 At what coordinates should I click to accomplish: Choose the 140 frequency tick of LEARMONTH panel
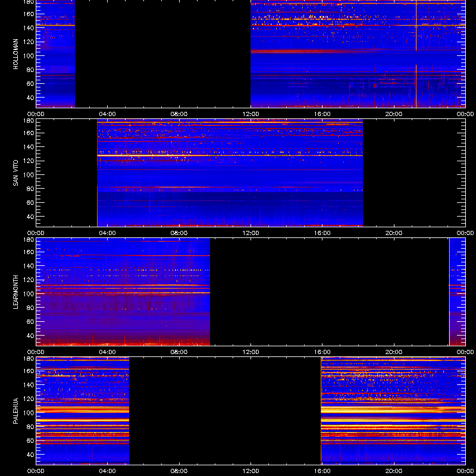pyautogui.click(x=30, y=265)
